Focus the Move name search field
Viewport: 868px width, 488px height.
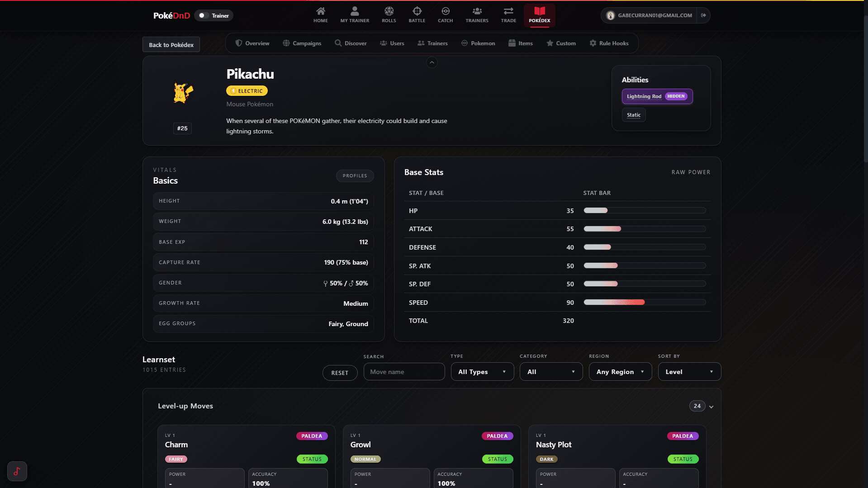point(404,372)
